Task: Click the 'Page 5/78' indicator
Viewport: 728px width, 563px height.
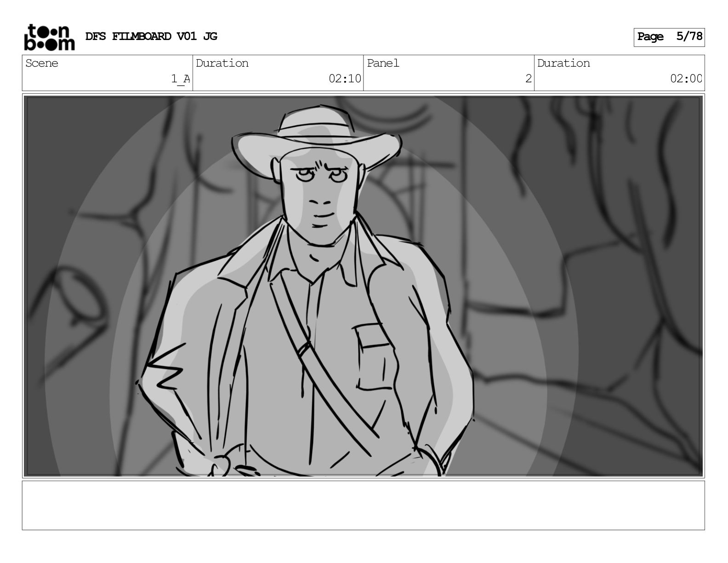Action: [669, 37]
